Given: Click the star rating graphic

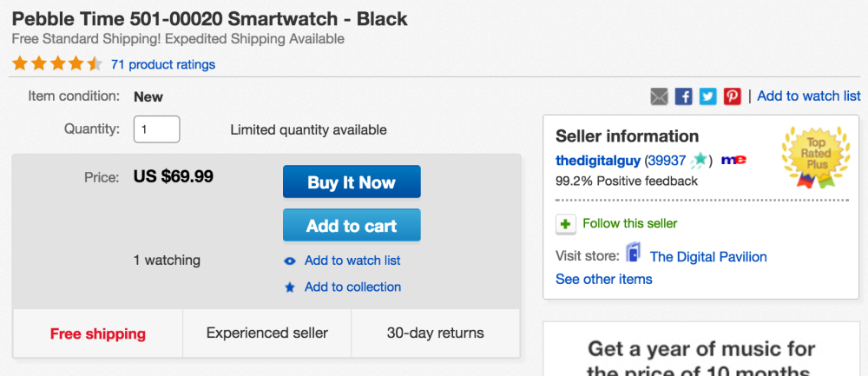Looking at the screenshot, I should click(57, 64).
